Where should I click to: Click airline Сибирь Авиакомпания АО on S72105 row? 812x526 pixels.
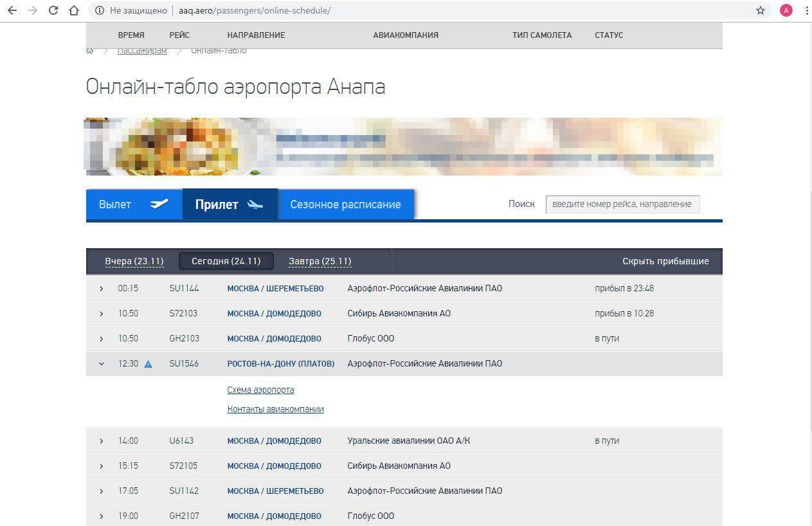pos(399,466)
